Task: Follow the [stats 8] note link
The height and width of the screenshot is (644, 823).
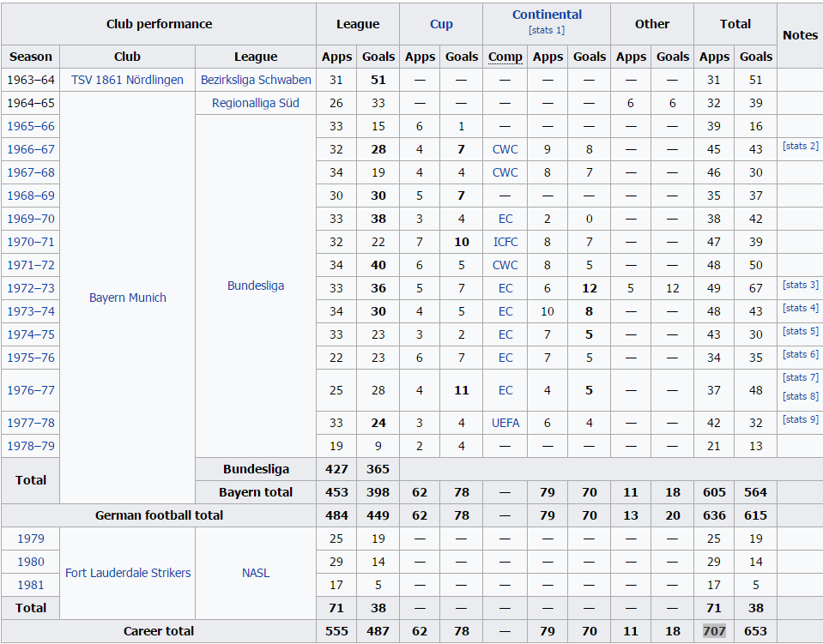Action: point(801,396)
